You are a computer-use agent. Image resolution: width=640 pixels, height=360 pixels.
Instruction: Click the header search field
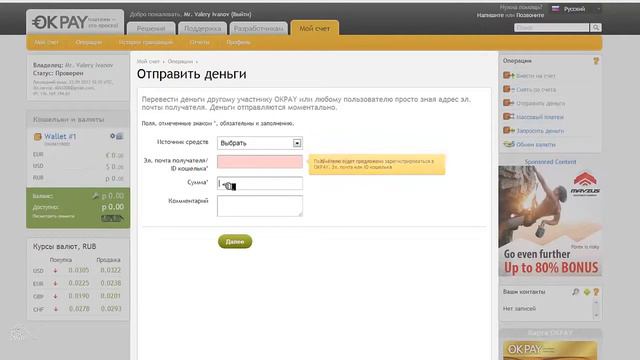tap(551, 27)
